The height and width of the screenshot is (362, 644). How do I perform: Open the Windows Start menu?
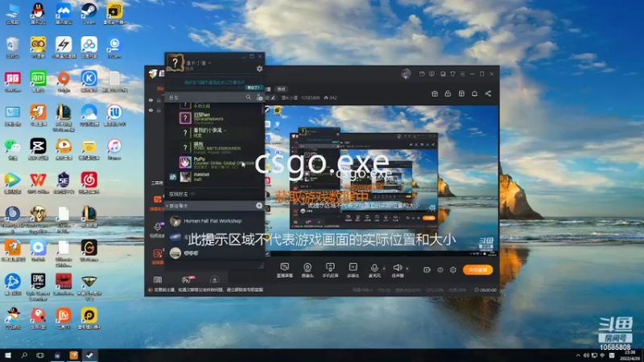coord(8,355)
